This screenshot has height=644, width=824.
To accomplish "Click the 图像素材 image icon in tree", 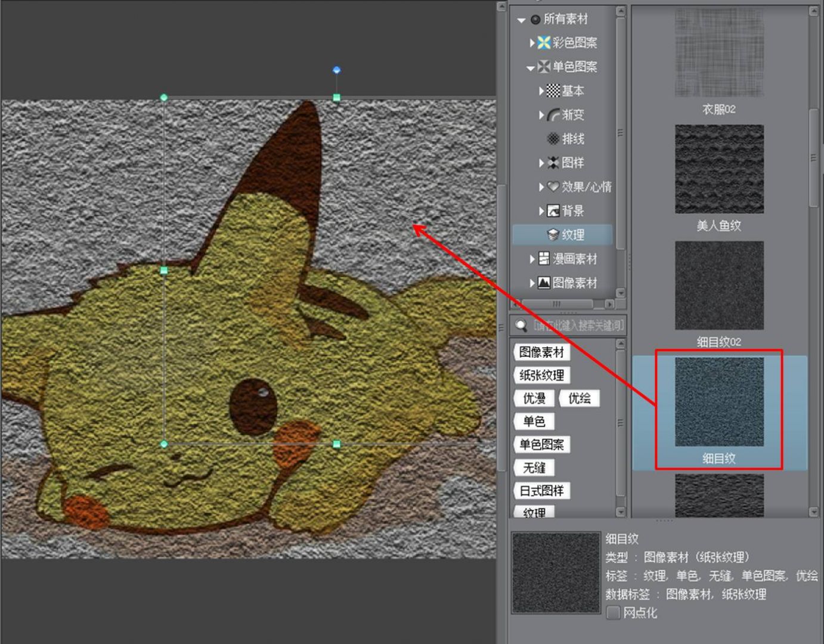I will 544,283.
